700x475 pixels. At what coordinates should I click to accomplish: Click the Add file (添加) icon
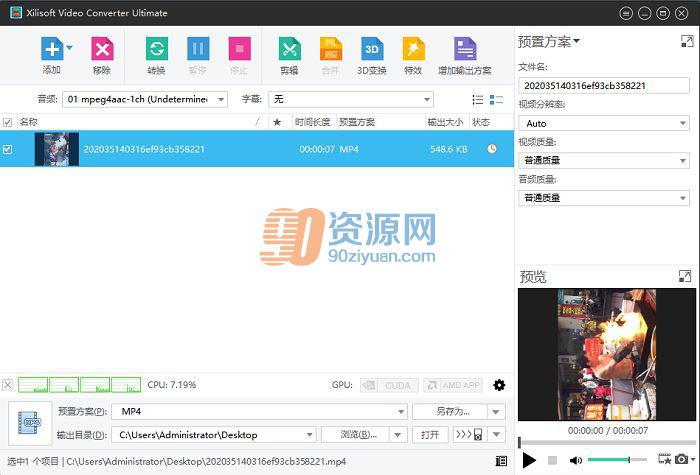[x=52, y=49]
